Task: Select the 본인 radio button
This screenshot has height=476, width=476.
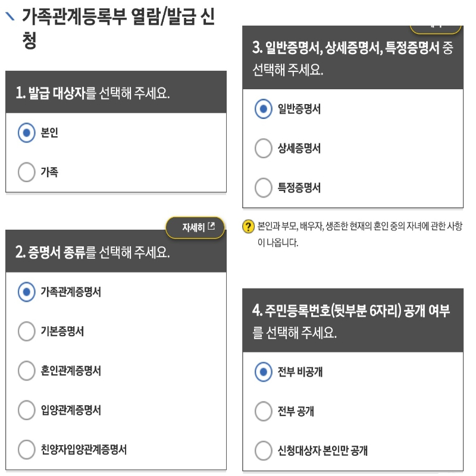Action: pos(26,133)
